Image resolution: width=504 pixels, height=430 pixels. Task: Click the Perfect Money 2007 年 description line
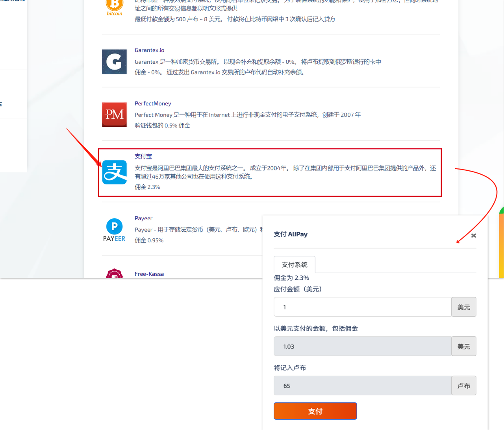pyautogui.click(x=248, y=114)
